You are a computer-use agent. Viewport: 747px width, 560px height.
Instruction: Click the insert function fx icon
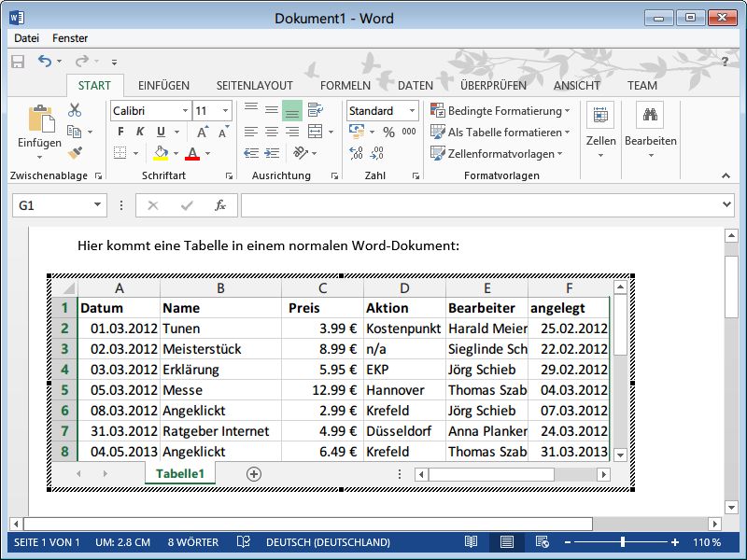[x=220, y=205]
